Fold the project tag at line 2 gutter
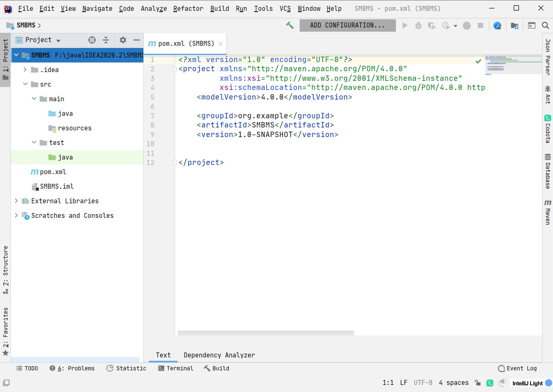The height and width of the screenshot is (392, 553). click(175, 69)
